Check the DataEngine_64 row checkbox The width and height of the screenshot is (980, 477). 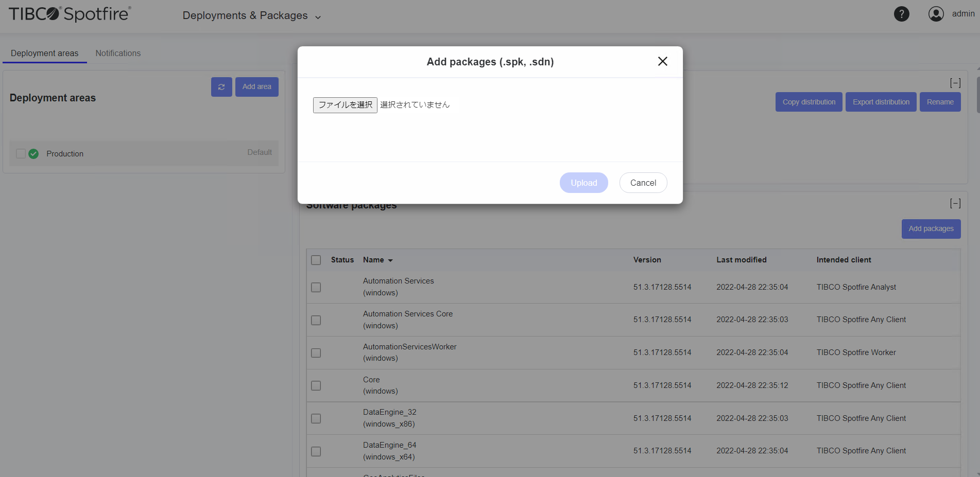point(316,451)
